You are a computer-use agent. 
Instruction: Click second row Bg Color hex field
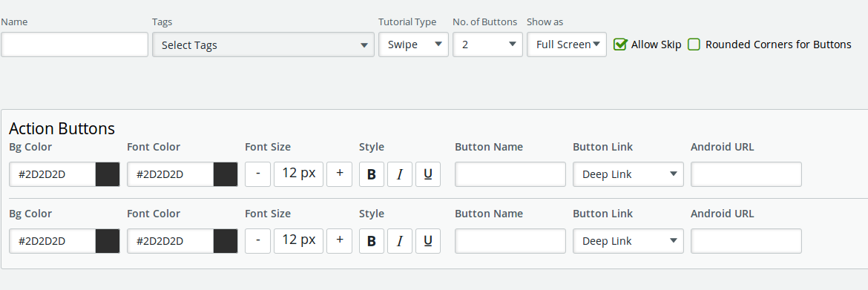coord(53,241)
